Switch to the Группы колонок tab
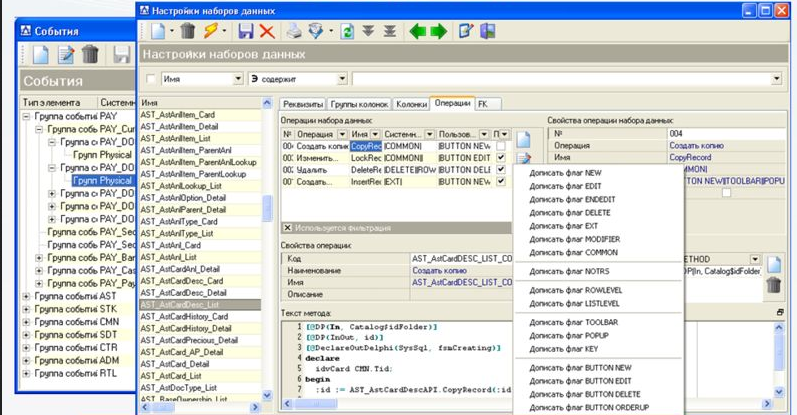The image size is (797, 415). tap(359, 104)
